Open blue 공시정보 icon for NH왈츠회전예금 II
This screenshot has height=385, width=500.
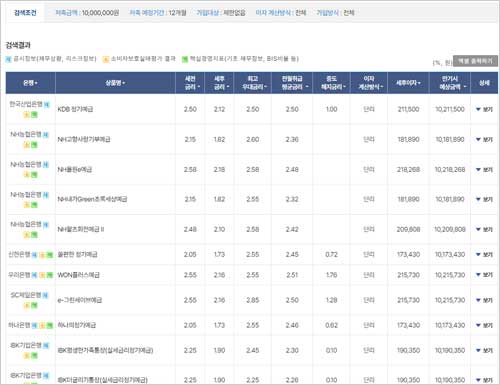pos(46,225)
